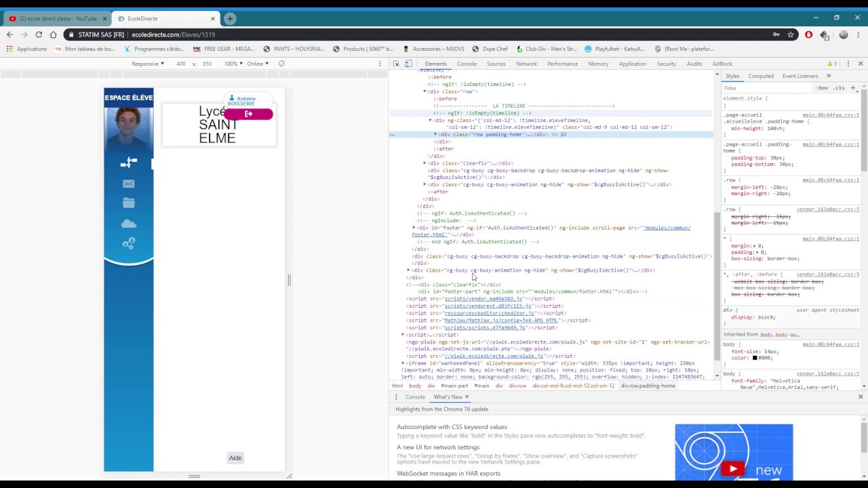Open the timeline icon in the blue sidebar
Screen dimensions: 868x488
click(128, 163)
